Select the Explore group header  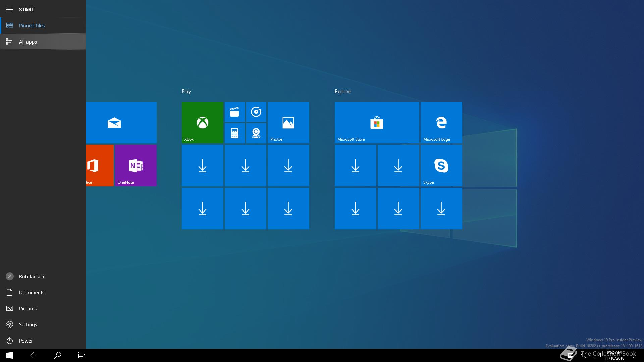tap(343, 92)
